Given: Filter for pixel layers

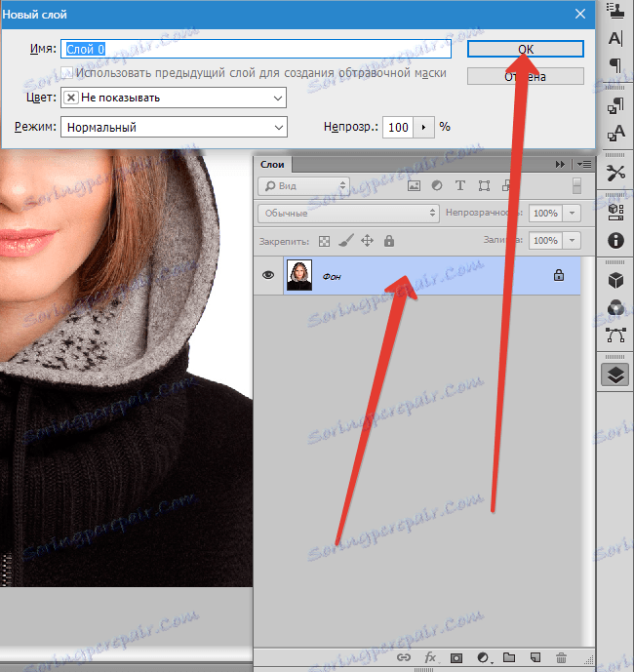Looking at the screenshot, I should point(414,185).
